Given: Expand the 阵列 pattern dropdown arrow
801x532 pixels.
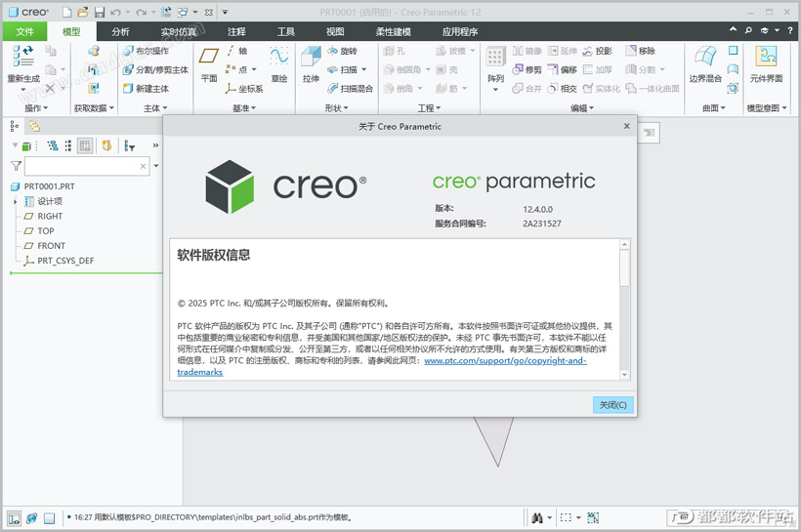Looking at the screenshot, I should 495,90.
